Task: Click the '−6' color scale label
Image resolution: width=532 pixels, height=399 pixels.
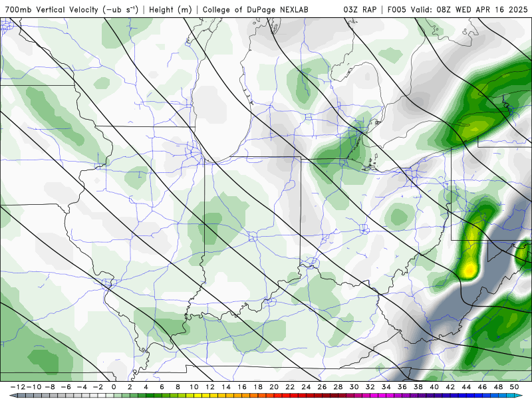Action: coord(66,387)
